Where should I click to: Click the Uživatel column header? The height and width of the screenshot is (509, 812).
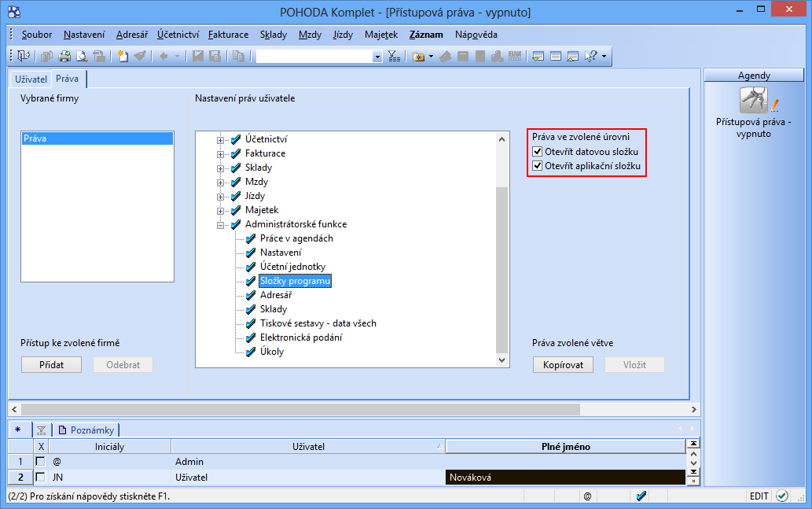pyautogui.click(x=308, y=446)
